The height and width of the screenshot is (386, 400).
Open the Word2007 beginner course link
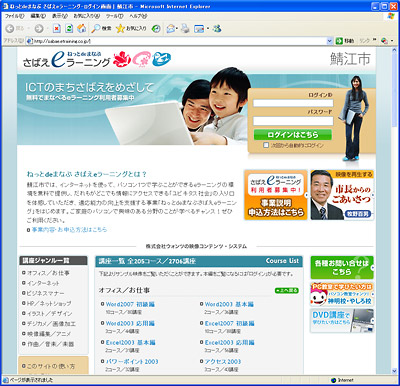130,304
